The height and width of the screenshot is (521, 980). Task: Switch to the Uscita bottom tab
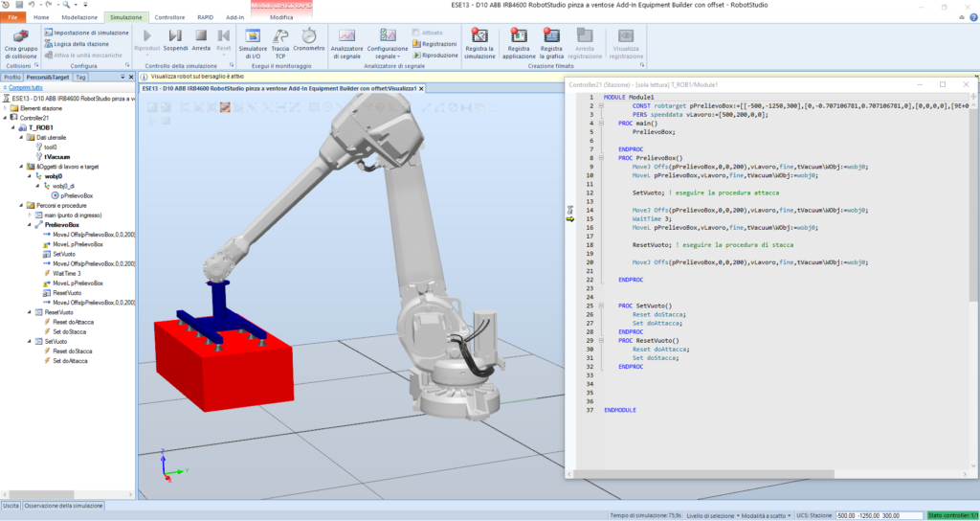[x=11, y=506]
